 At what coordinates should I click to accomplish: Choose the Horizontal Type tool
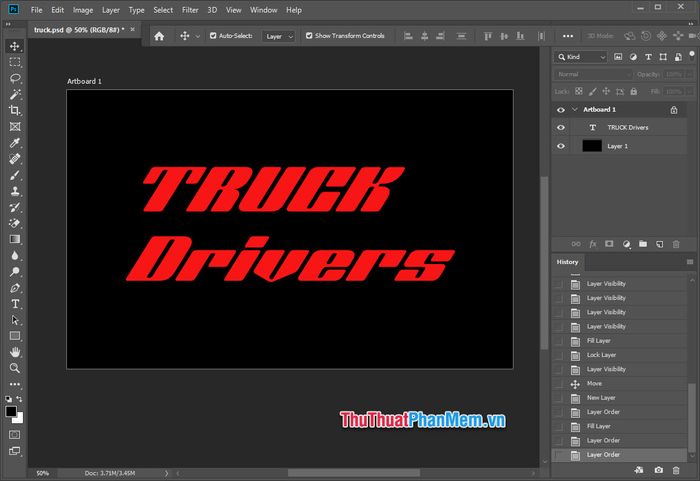15,304
